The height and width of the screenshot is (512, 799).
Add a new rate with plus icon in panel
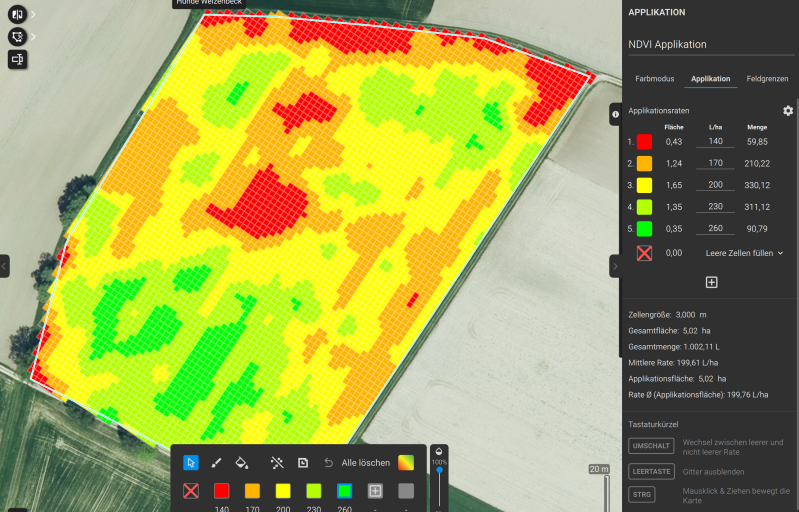712,283
